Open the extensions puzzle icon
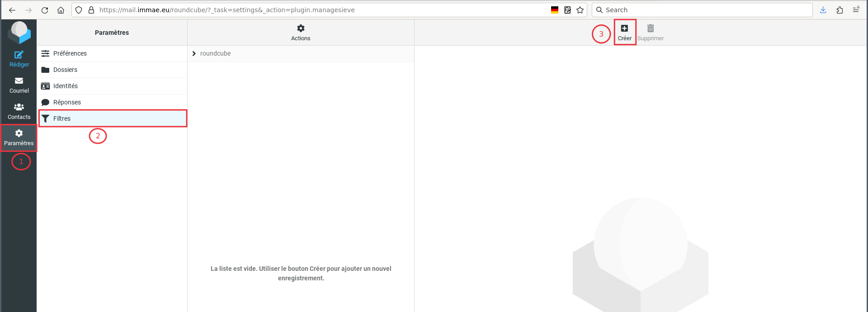 (840, 10)
